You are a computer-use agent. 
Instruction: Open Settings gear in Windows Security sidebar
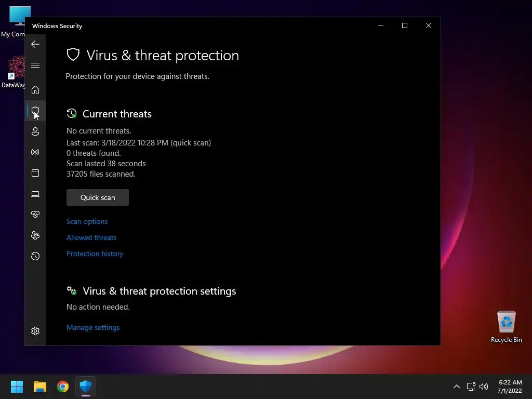(x=35, y=331)
